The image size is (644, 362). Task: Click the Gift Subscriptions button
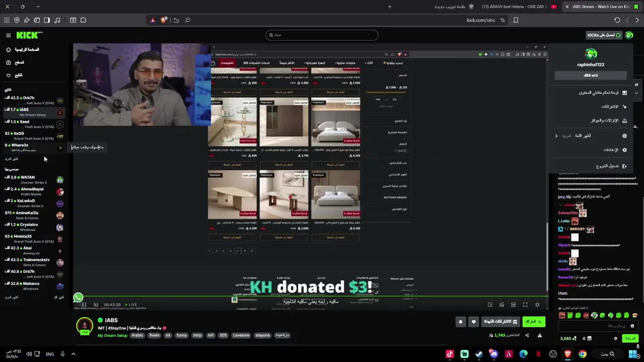coord(501,321)
